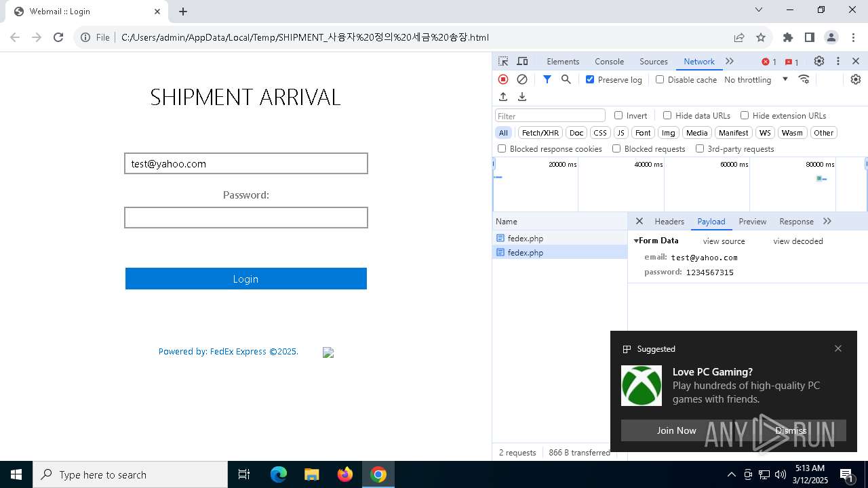
Task: Show more request detail tabs chevron
Action: tap(827, 221)
